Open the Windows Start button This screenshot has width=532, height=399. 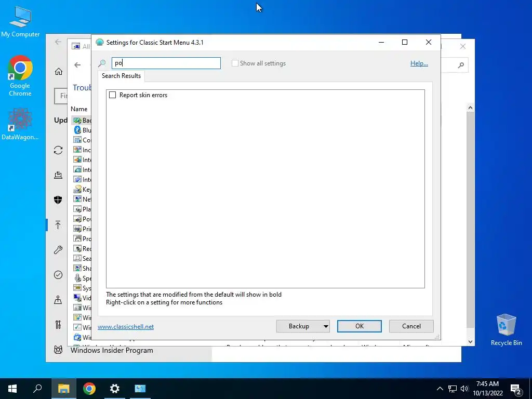(12, 389)
